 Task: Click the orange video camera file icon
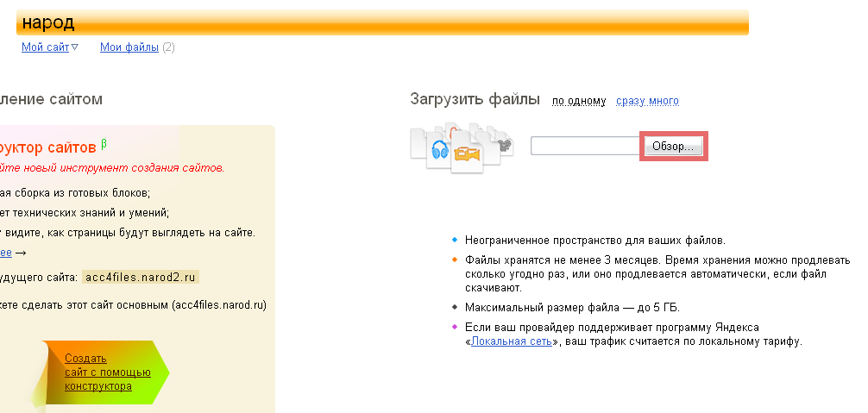467,154
